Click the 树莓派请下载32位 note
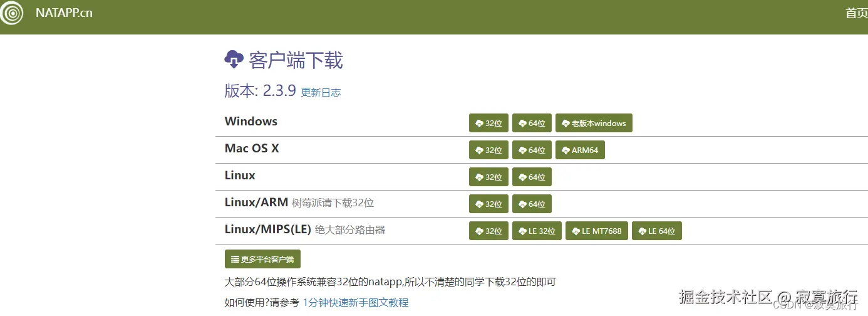Image resolution: width=868 pixels, height=316 pixels. (x=333, y=203)
